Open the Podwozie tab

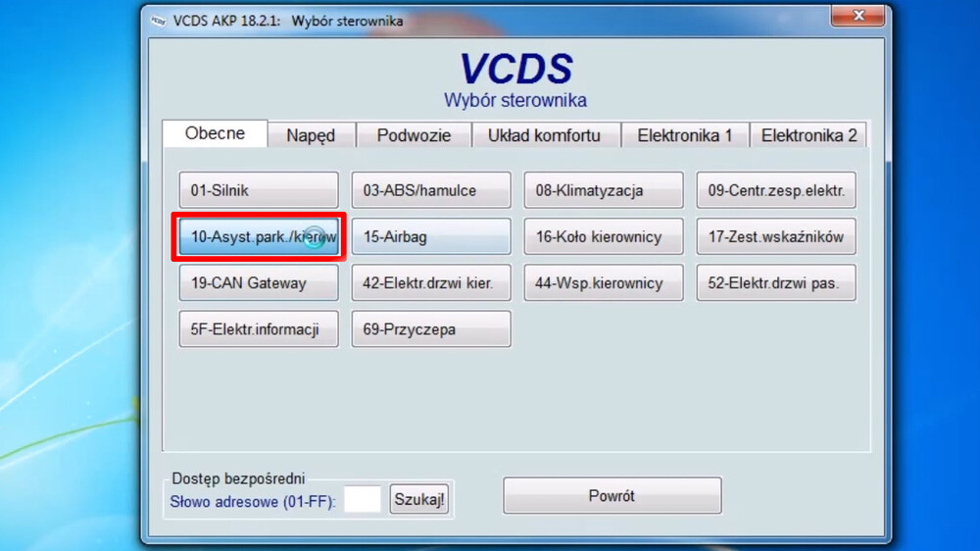click(x=414, y=135)
